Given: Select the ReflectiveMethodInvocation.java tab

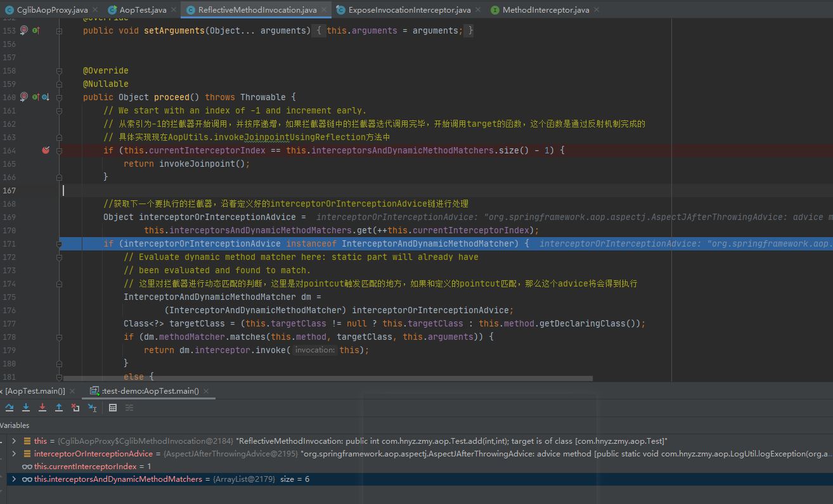Looking at the screenshot, I should click(x=257, y=10).
